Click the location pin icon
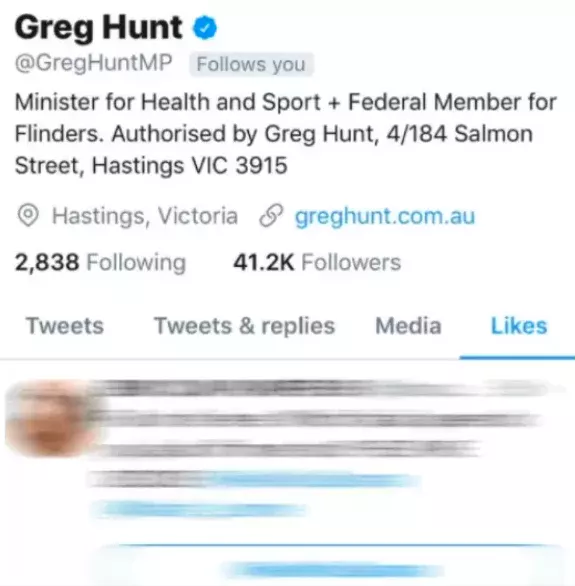The image size is (575, 586). point(28,215)
